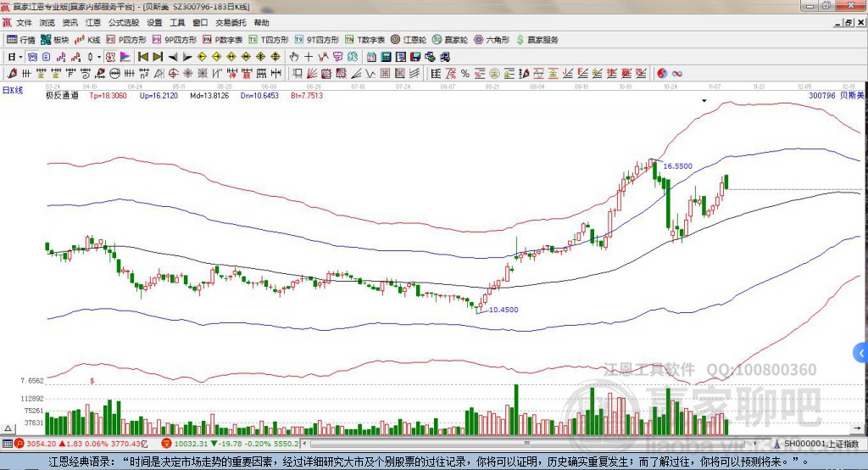Open the 六角形 hexagon tool
Screen dimensions: 868x470
point(492,40)
